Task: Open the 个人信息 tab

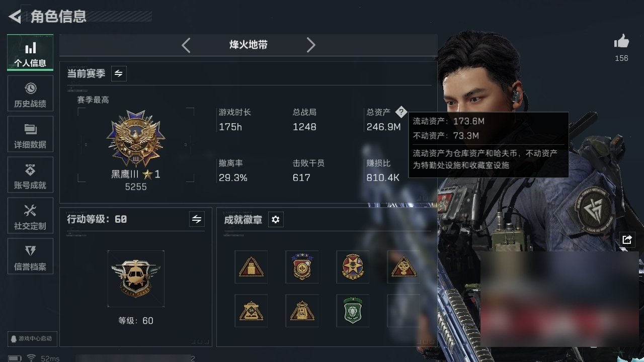Action: point(30,52)
